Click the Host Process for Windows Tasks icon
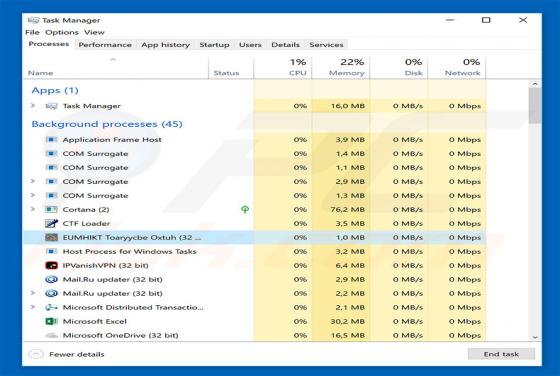This screenshot has height=376, width=560. pyautogui.click(x=51, y=251)
